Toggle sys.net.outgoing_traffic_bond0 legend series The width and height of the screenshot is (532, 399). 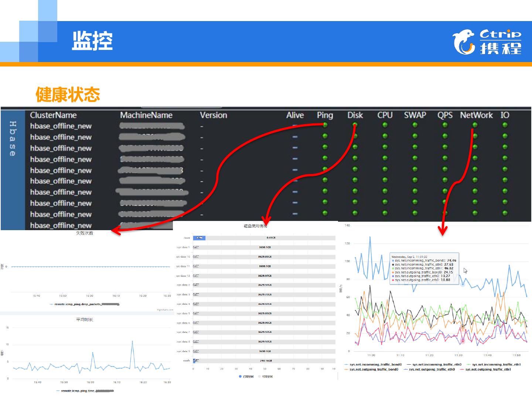pos(371,369)
